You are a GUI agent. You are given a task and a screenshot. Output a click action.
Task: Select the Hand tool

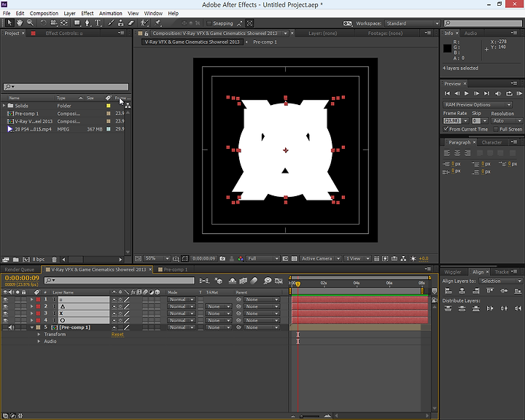coord(20,23)
